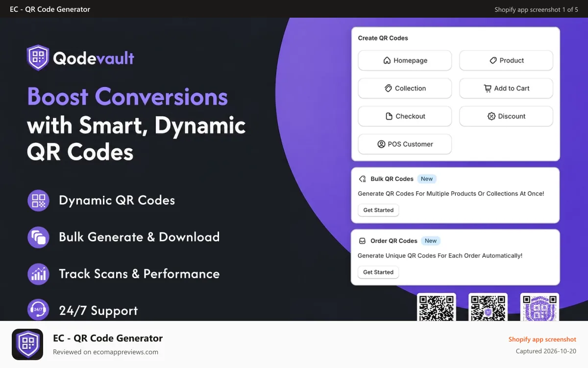588x368 pixels.
Task: Create a Discount QR code
Action: 506,116
